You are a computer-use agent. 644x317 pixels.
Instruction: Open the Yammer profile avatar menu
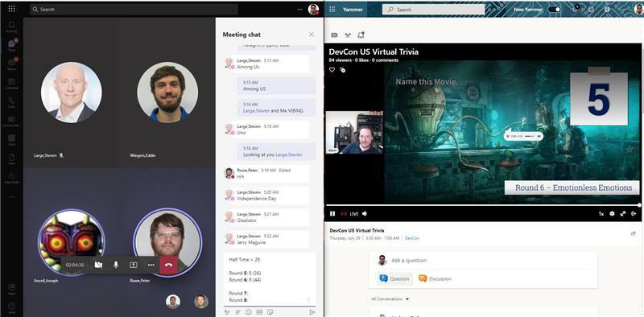pyautogui.click(x=638, y=9)
